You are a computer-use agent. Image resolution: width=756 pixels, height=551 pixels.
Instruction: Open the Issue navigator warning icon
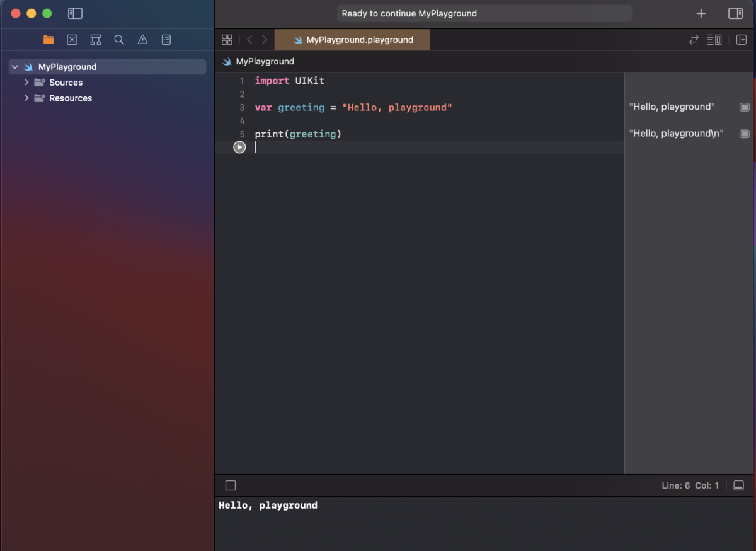point(142,40)
